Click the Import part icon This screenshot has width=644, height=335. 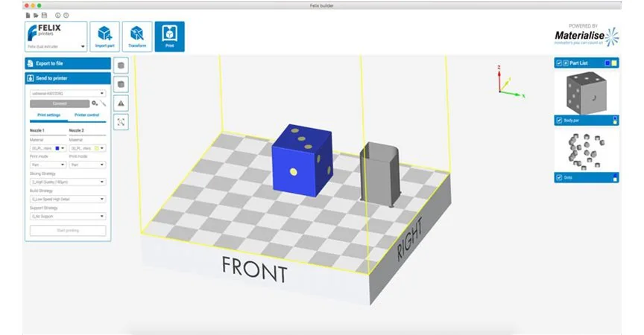click(x=105, y=36)
